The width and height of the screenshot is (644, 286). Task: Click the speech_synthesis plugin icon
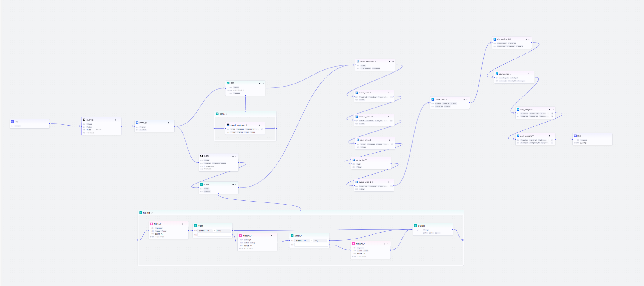coord(228,125)
